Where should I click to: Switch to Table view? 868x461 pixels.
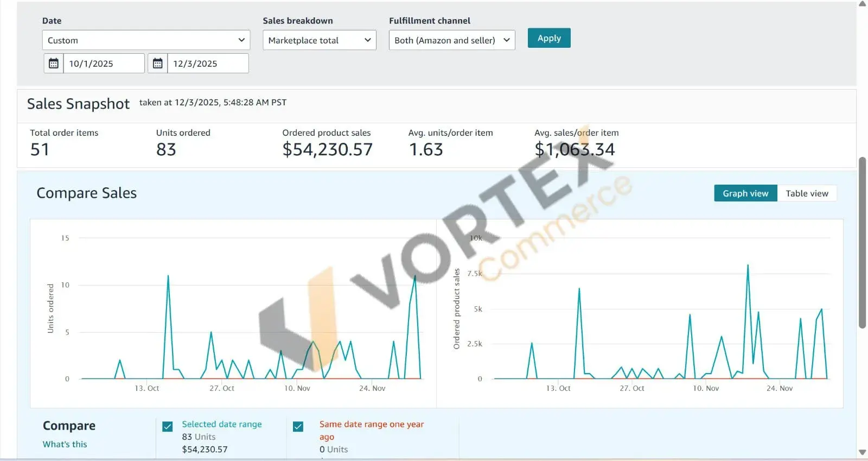[807, 193]
